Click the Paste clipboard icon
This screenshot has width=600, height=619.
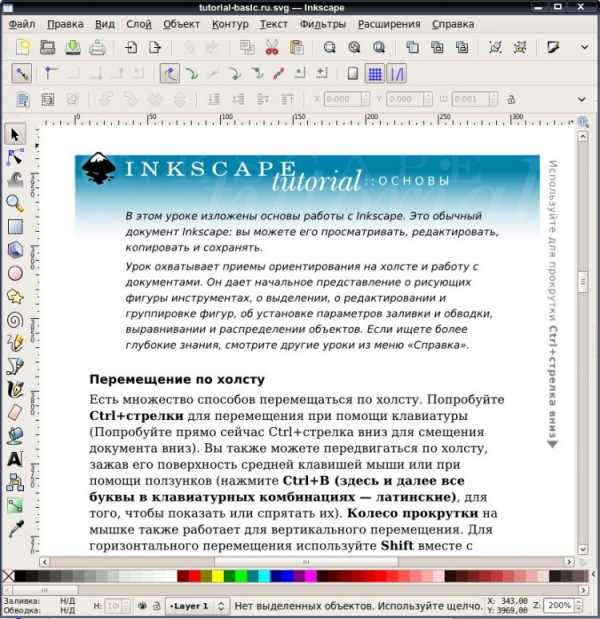pos(296,47)
